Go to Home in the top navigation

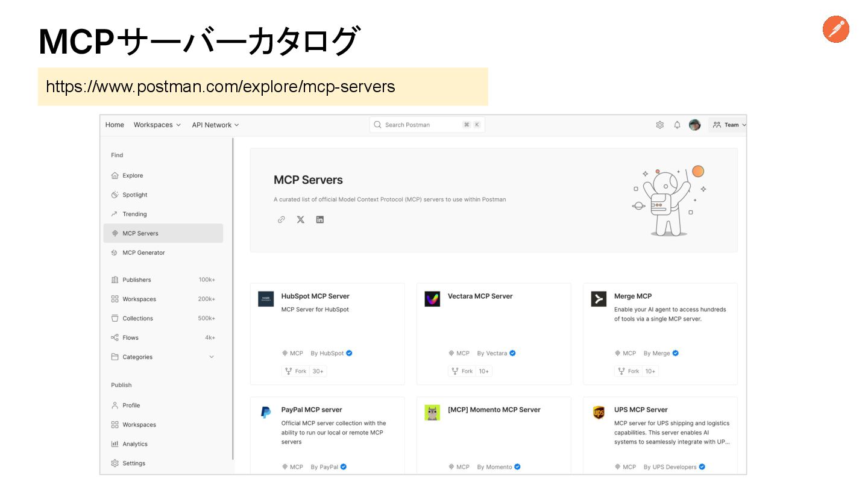point(115,125)
